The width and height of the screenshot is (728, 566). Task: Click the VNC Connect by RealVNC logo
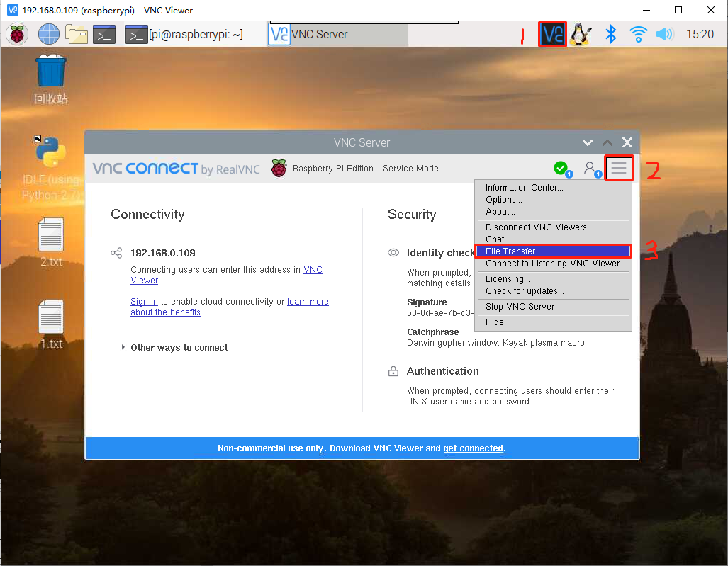coord(176,169)
